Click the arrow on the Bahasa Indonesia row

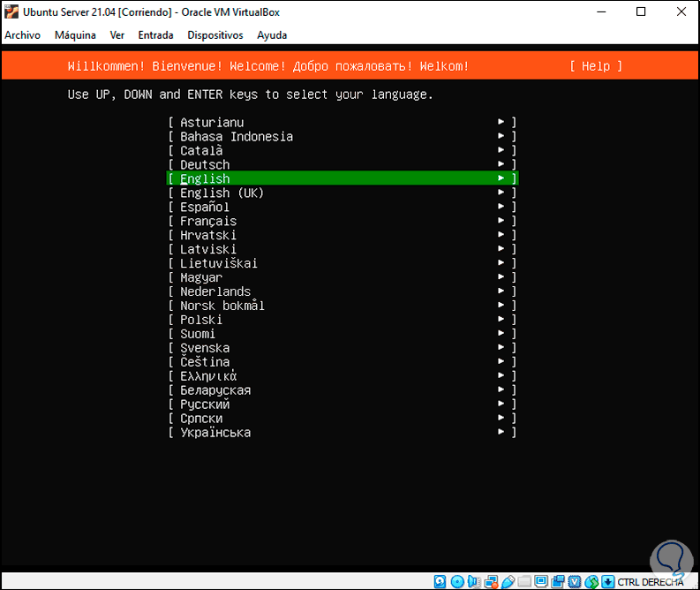pos(501,136)
